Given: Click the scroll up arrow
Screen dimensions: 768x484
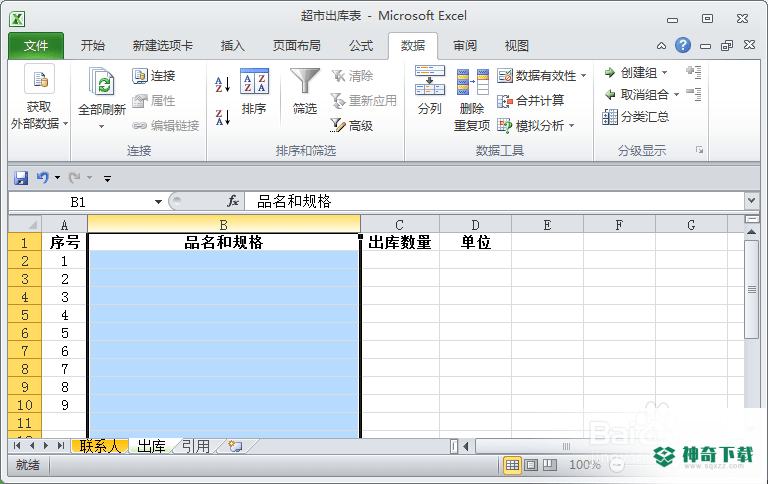Looking at the screenshot, I should 752,232.
